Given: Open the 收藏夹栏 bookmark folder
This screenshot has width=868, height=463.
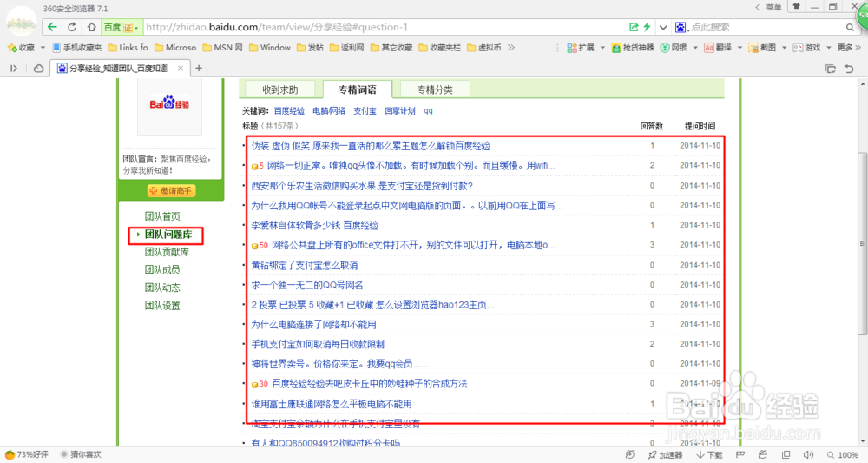Looking at the screenshot, I should 439,48.
